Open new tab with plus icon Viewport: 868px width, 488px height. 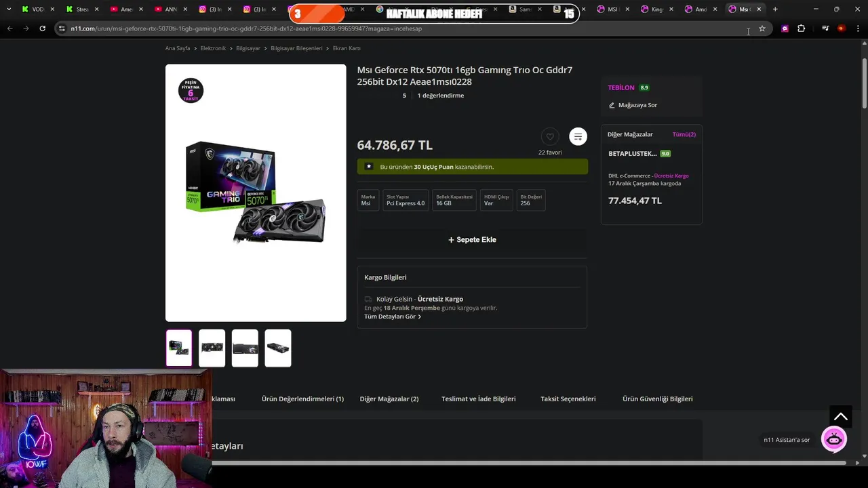coord(775,9)
